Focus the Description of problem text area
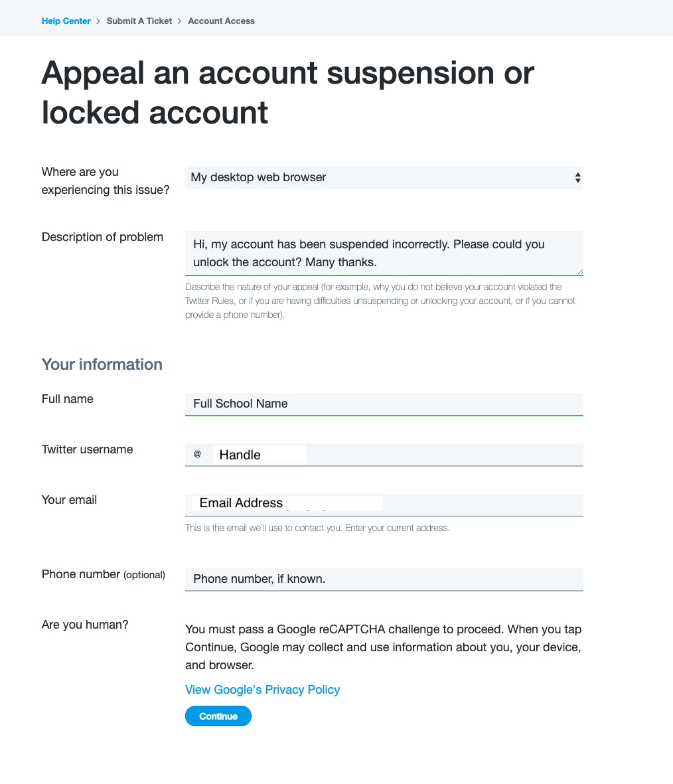Screen dimensions: 673x784 pos(384,253)
